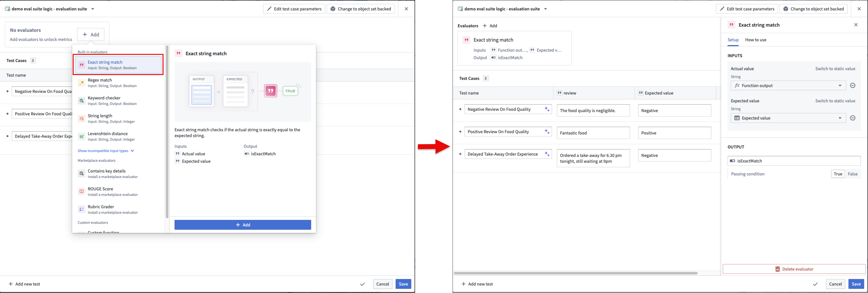Click the Save button
This screenshot has width=868, height=293.
(856, 284)
